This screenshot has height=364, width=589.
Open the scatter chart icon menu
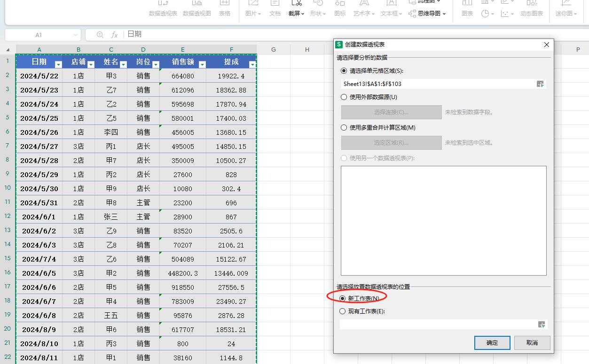(x=507, y=14)
